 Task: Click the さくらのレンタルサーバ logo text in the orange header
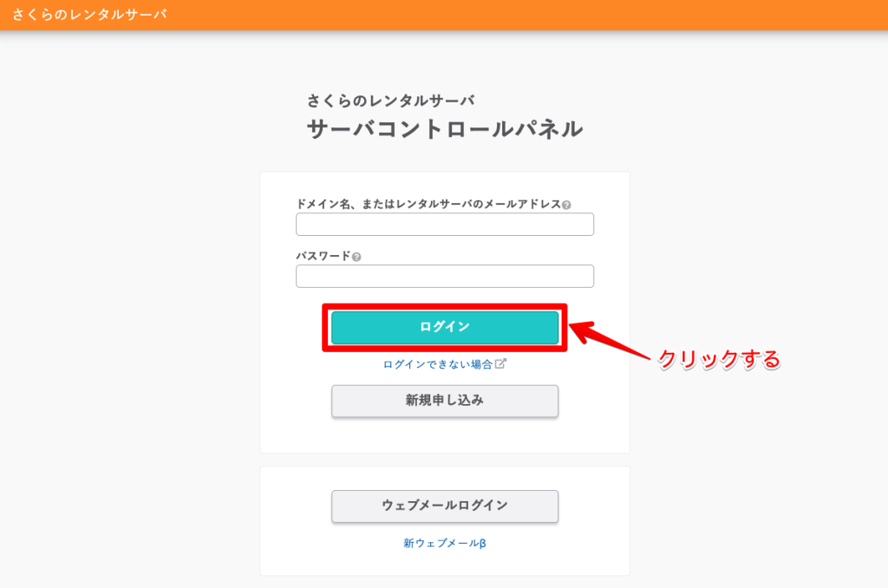89,14
